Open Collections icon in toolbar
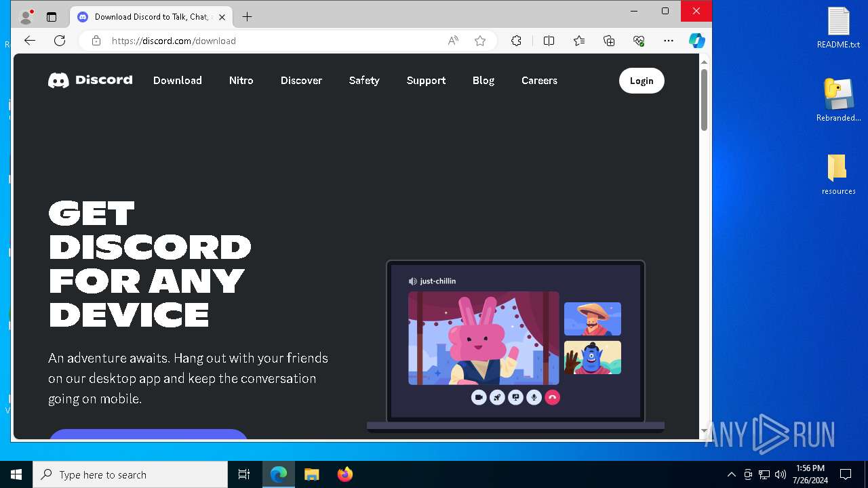This screenshot has width=868, height=488. (609, 41)
